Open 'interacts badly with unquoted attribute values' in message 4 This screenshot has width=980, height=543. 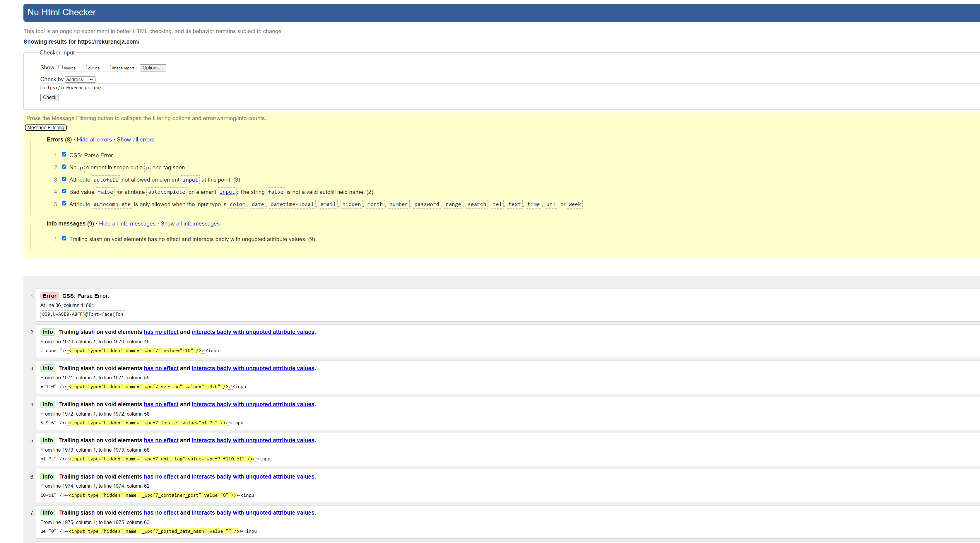(253, 404)
